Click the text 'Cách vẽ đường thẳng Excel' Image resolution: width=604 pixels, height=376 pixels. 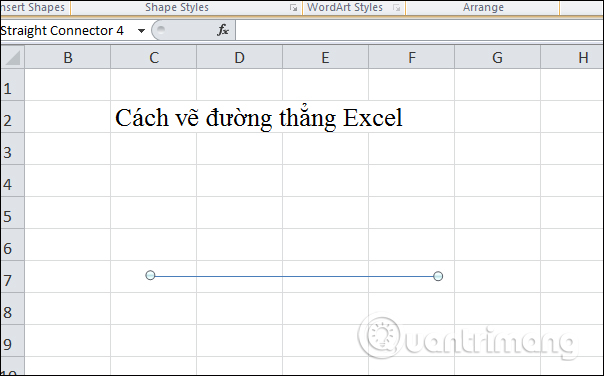point(259,118)
